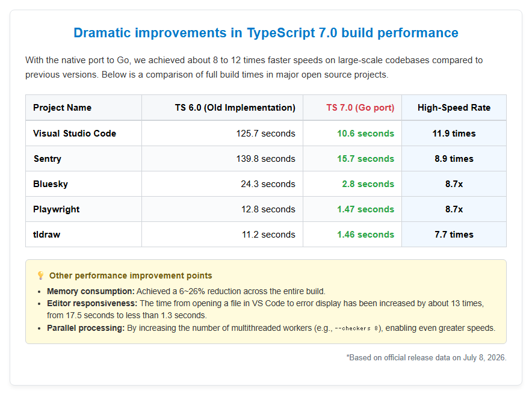Click the Visual Studio Code row name
This screenshot has width=532, height=397.
[75, 134]
